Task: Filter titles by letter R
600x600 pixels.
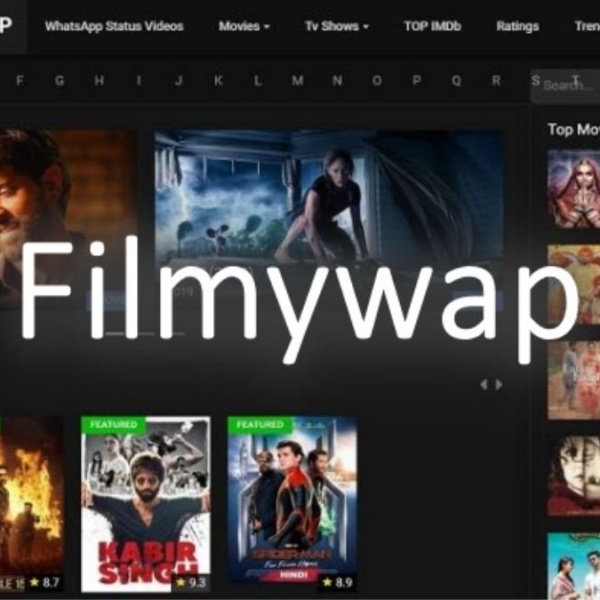Action: 496,80
